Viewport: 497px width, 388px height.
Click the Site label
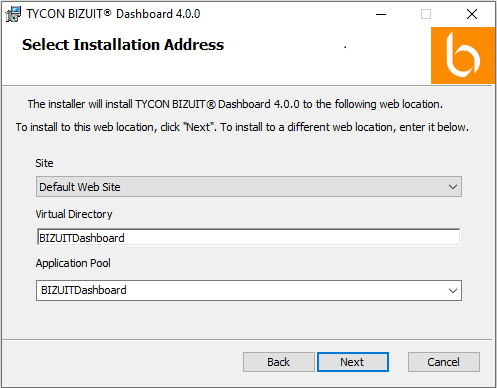point(44,163)
